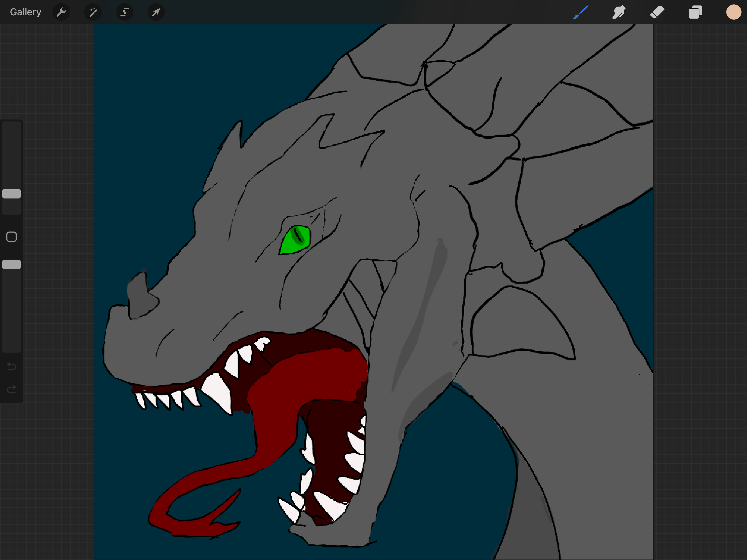Activate the Selection S-ribbon tool

tap(125, 13)
